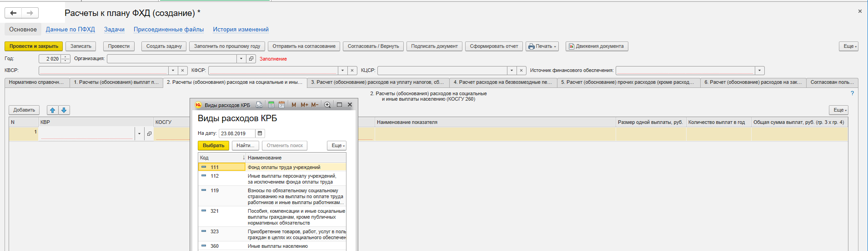Image resolution: width=868 pixels, height=251 pixels.
Task: Click the row icon for code 111
Action: tap(204, 167)
